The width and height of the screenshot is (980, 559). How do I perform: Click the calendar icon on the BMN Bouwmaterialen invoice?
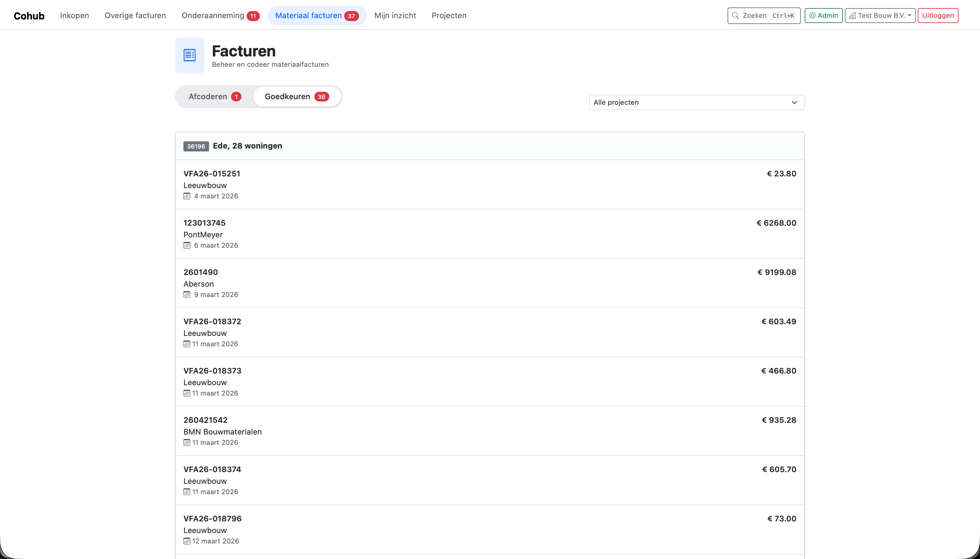(x=187, y=442)
